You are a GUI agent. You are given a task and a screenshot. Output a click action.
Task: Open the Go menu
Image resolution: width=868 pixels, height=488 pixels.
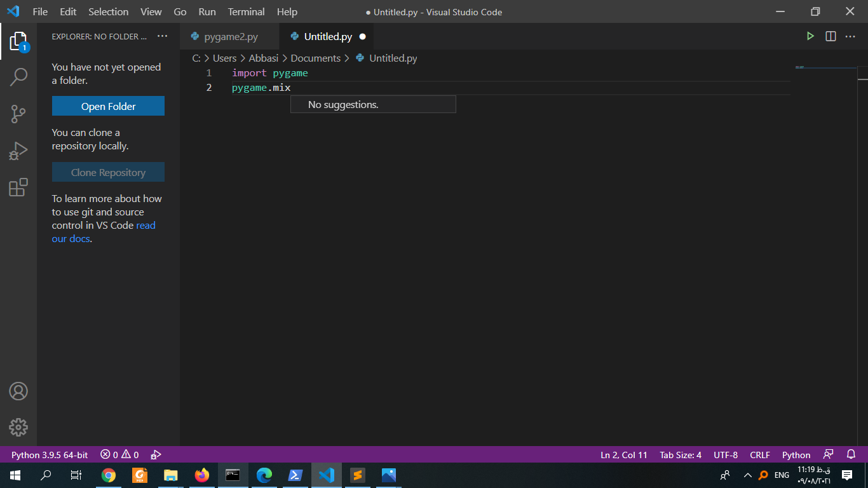pos(180,11)
